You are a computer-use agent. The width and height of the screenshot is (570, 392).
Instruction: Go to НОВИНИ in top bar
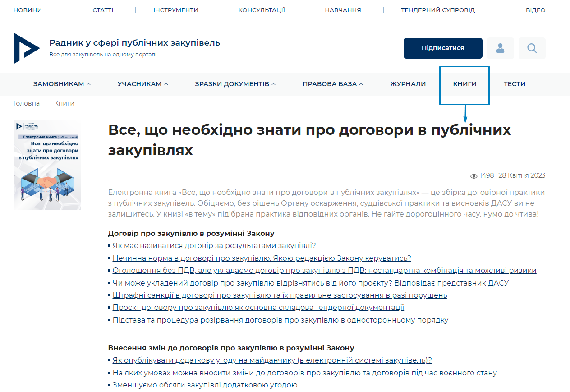point(28,10)
